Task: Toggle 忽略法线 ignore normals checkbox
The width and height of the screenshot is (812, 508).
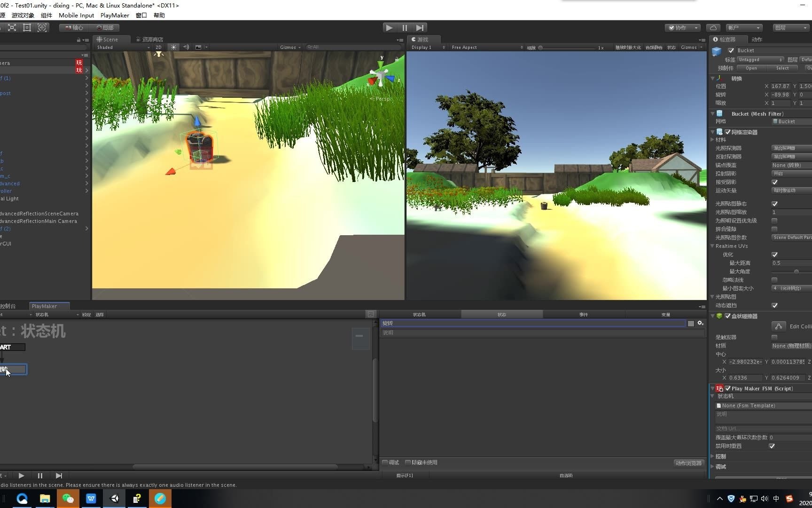Action: click(x=774, y=280)
